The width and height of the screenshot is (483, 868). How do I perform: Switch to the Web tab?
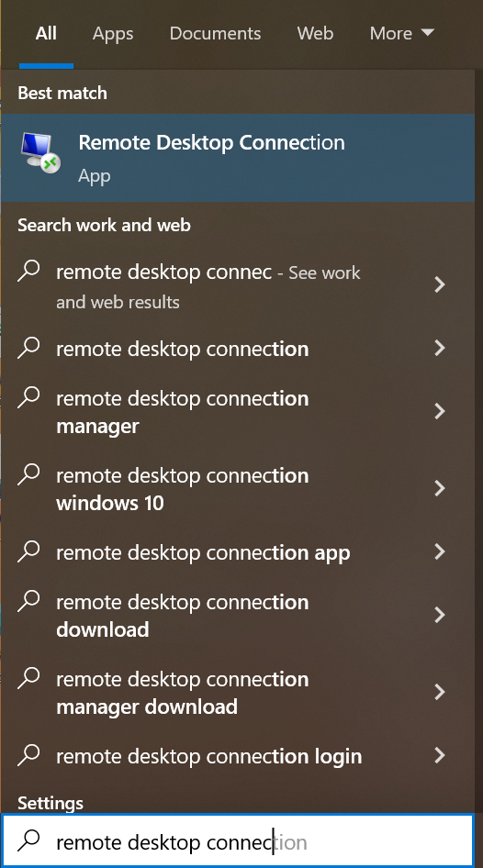315,33
